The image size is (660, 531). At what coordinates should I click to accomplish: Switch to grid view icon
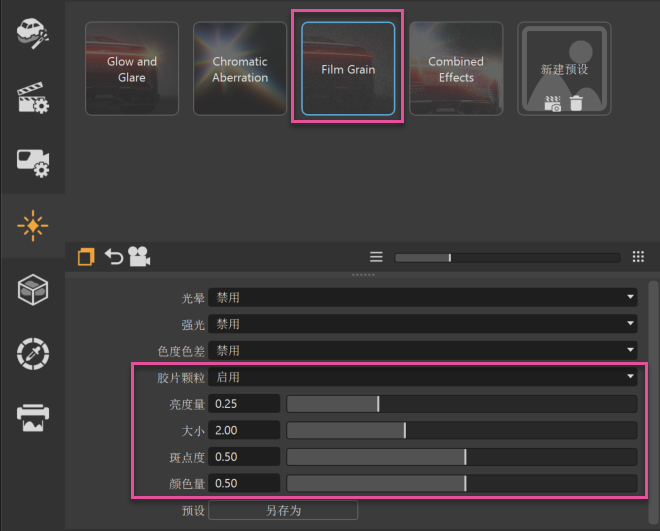click(638, 257)
